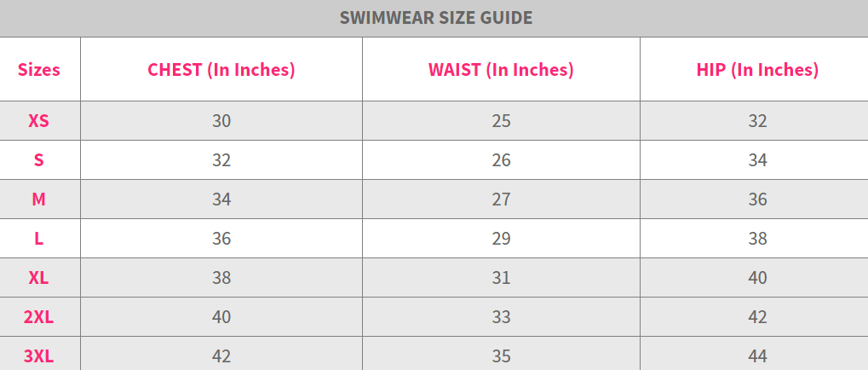The width and height of the screenshot is (868, 370).
Task: Click hip value 36 for size M
Action: tap(757, 199)
